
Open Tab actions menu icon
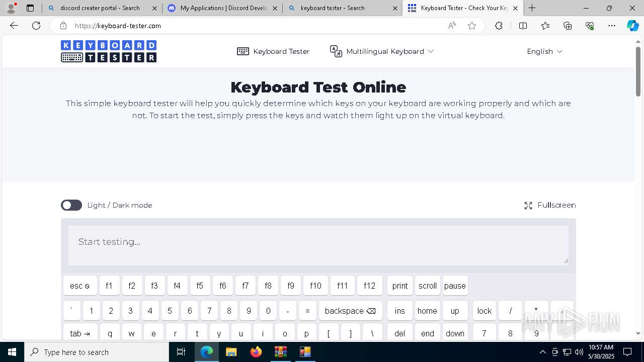point(30,8)
